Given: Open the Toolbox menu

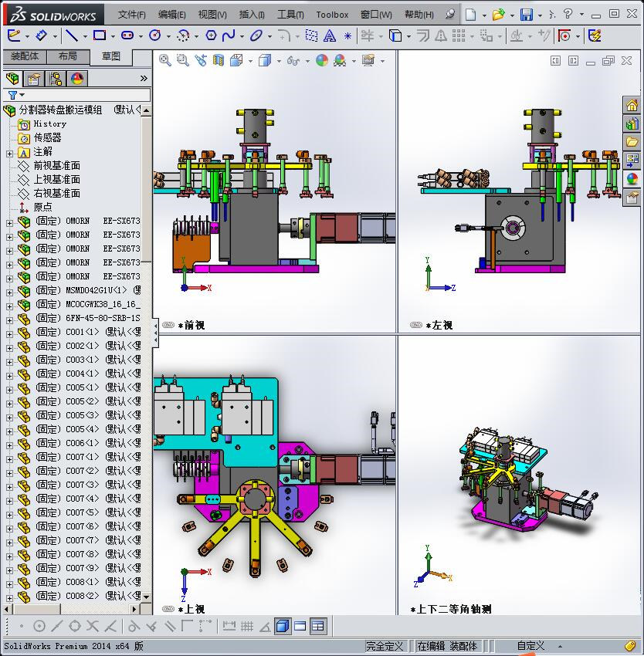Looking at the screenshot, I should click(332, 15).
